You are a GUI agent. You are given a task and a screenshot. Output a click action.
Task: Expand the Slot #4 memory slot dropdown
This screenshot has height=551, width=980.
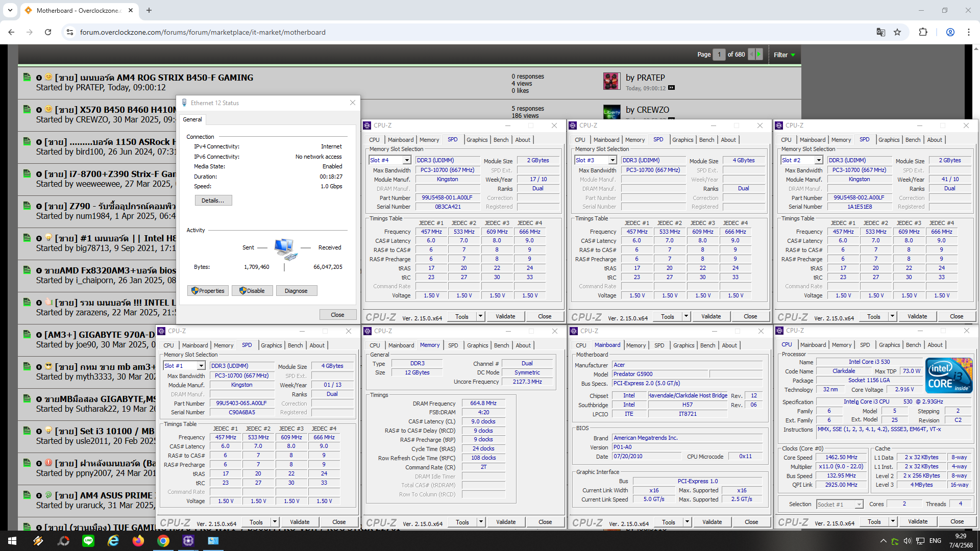[407, 160]
